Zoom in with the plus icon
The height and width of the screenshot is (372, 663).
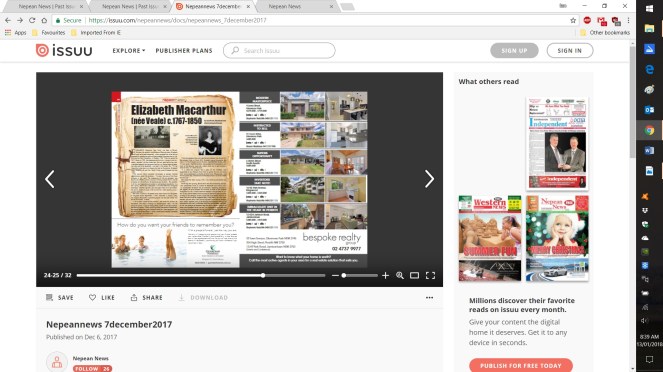385,275
